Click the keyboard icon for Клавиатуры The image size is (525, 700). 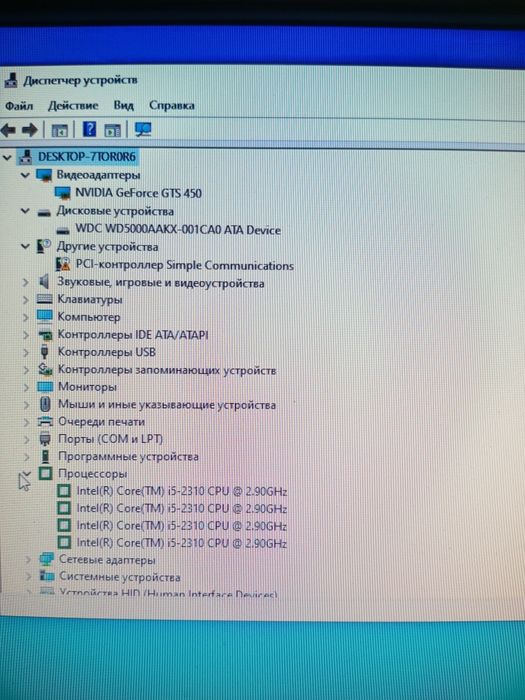coord(44,299)
